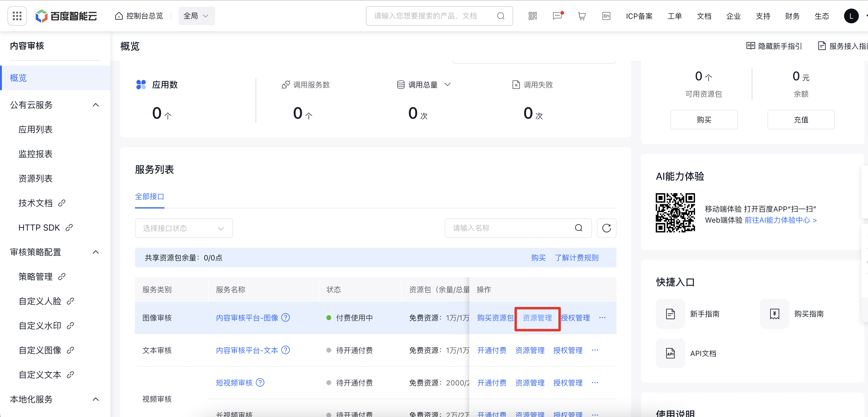This screenshot has width=868, height=417.
Task: Click 资源管理 in 图像审核 row
Action: [537, 318]
